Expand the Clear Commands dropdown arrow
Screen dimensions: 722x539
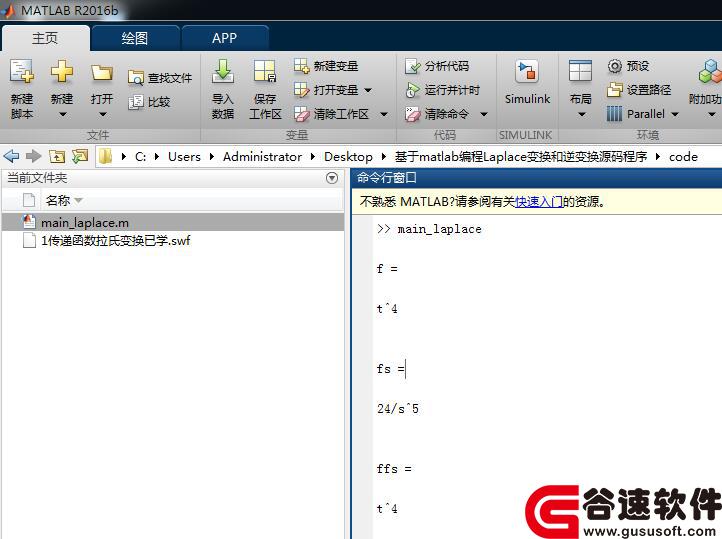[x=483, y=114]
